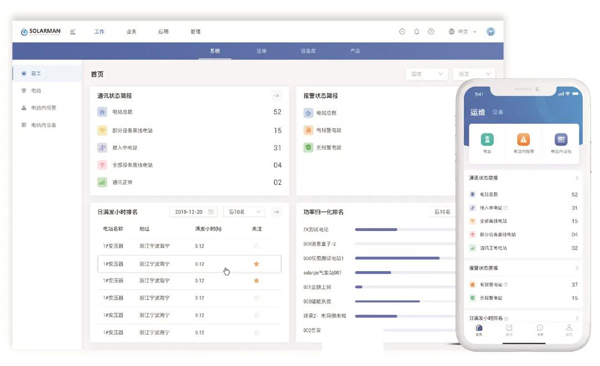The width and height of the screenshot is (600, 366).
Task: Click the yellow partially-offline station icon
Action: (x=102, y=130)
